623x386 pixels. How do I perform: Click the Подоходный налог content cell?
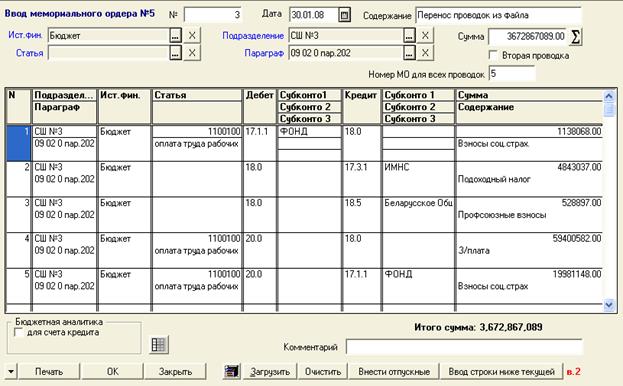(529, 179)
